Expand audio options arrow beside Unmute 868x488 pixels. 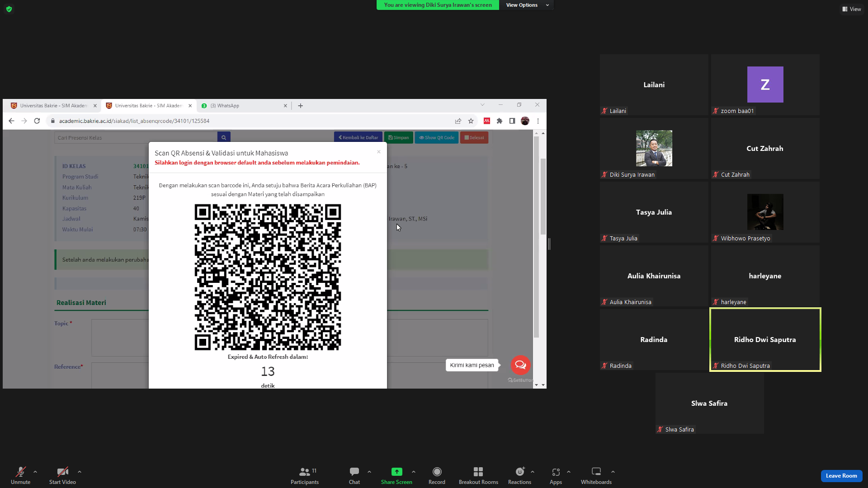(35, 472)
